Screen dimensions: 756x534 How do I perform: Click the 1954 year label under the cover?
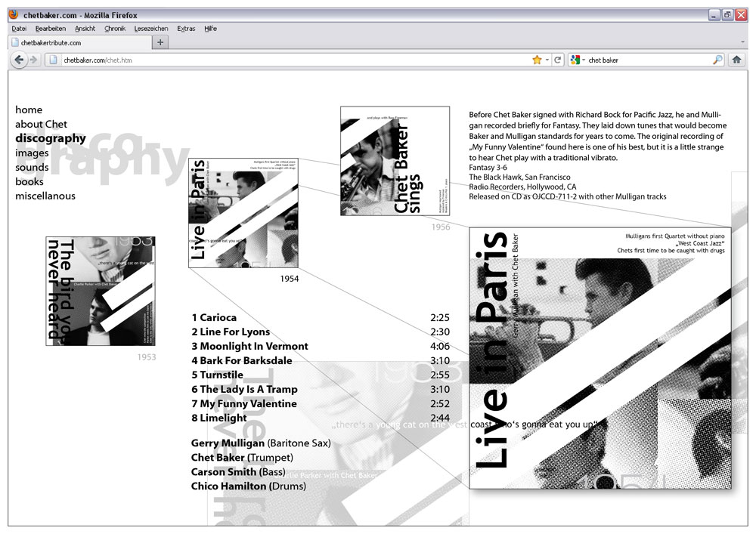click(x=290, y=279)
